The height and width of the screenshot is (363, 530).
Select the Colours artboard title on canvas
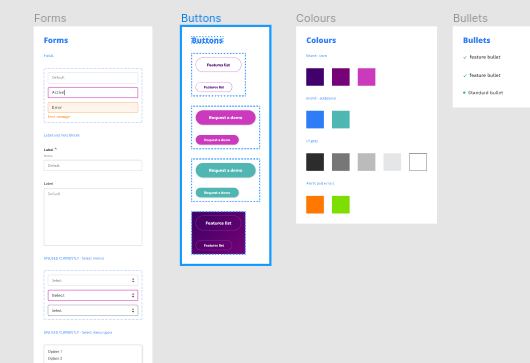click(316, 18)
